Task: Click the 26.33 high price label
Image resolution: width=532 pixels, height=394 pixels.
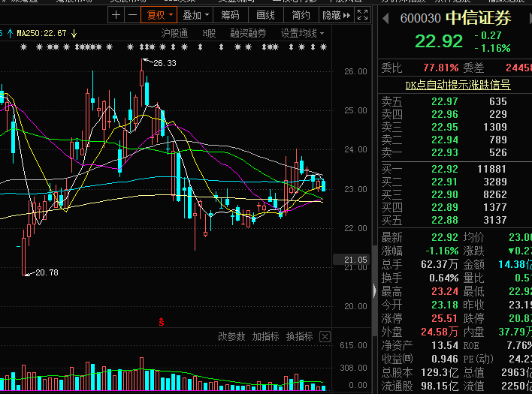Action: (x=165, y=63)
